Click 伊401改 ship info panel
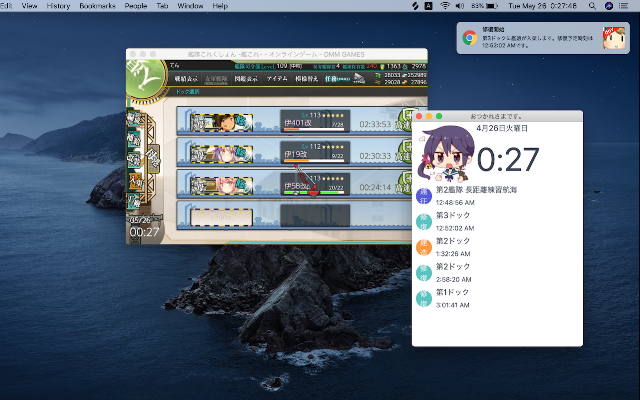This screenshot has height=400, width=640. (315, 121)
